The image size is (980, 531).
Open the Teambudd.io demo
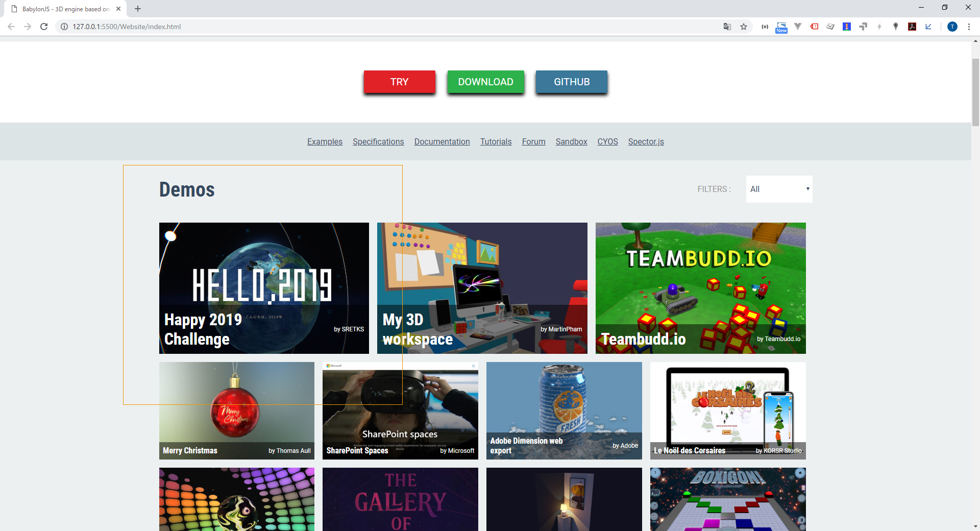[x=701, y=288]
